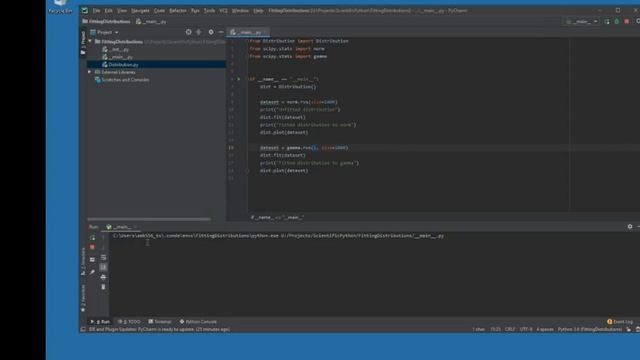640x360 pixels.
Task: Click print icon in Run console
Action: click(103, 277)
